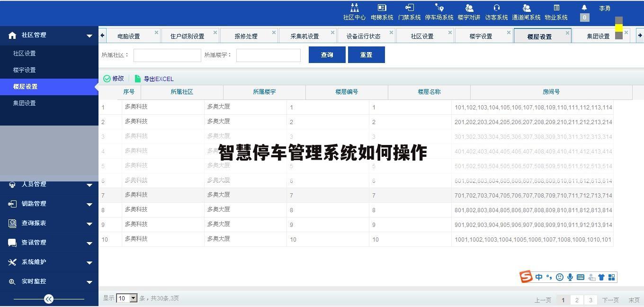Go to page 3
The width and height of the screenshot is (644, 307).
[x=590, y=300]
